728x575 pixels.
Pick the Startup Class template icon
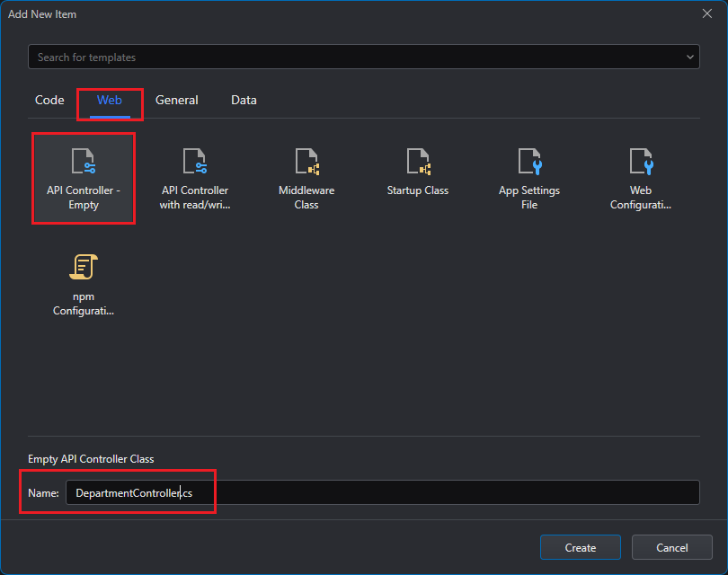pyautogui.click(x=418, y=163)
